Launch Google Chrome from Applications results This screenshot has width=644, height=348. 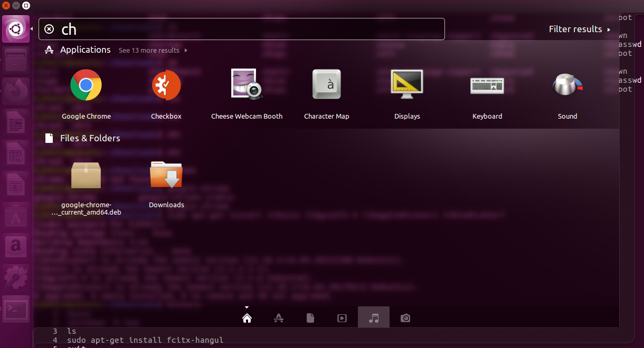86,94
